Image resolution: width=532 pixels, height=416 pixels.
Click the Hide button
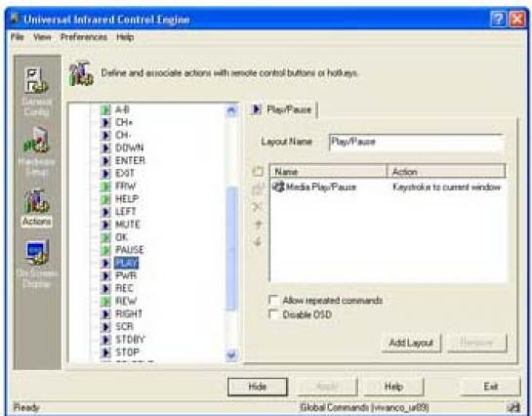tap(258, 387)
